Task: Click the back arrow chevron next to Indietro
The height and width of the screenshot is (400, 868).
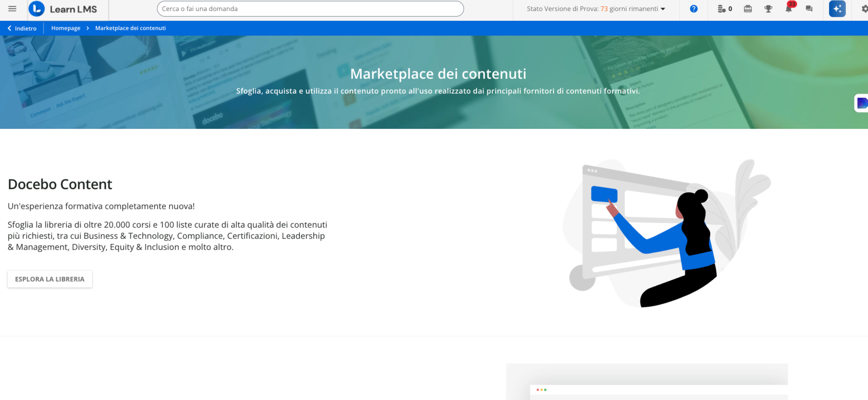Action: click(x=9, y=28)
